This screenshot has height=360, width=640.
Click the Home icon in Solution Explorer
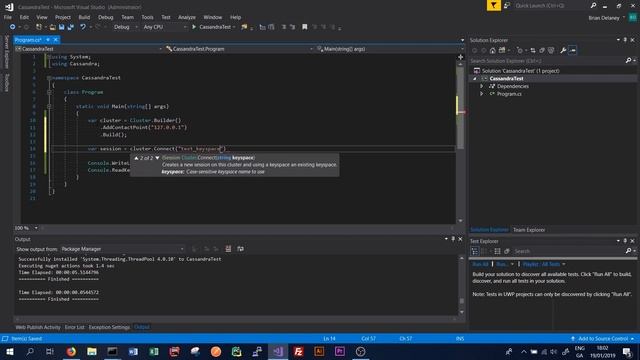(x=493, y=50)
